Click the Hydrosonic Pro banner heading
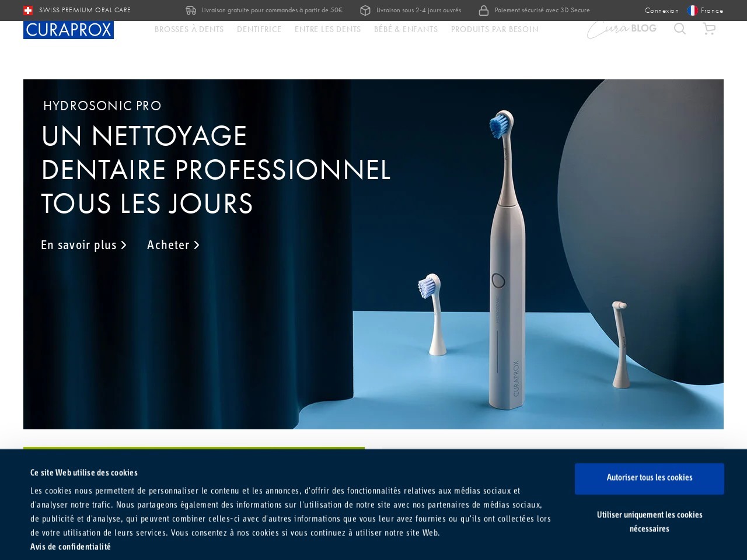Viewport: 747px width, 560px height. click(216, 169)
